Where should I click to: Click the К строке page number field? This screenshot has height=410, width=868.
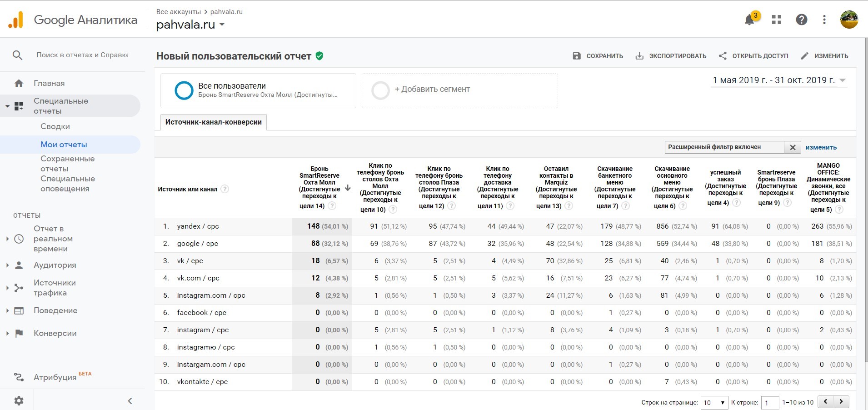coord(770,402)
